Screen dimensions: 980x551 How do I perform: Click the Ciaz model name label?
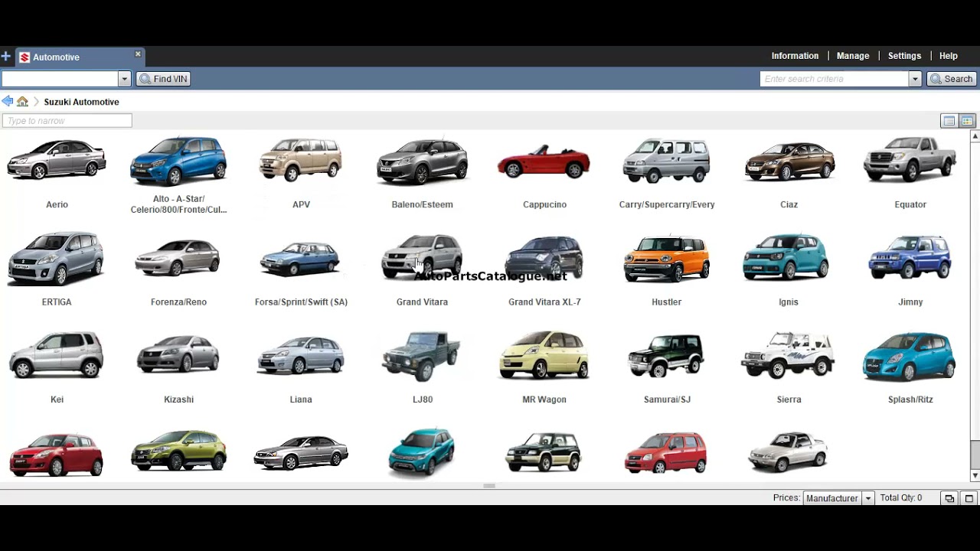[x=789, y=204]
